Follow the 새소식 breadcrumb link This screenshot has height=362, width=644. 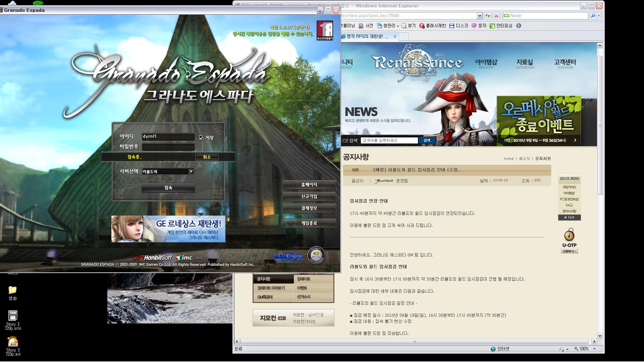(x=524, y=159)
